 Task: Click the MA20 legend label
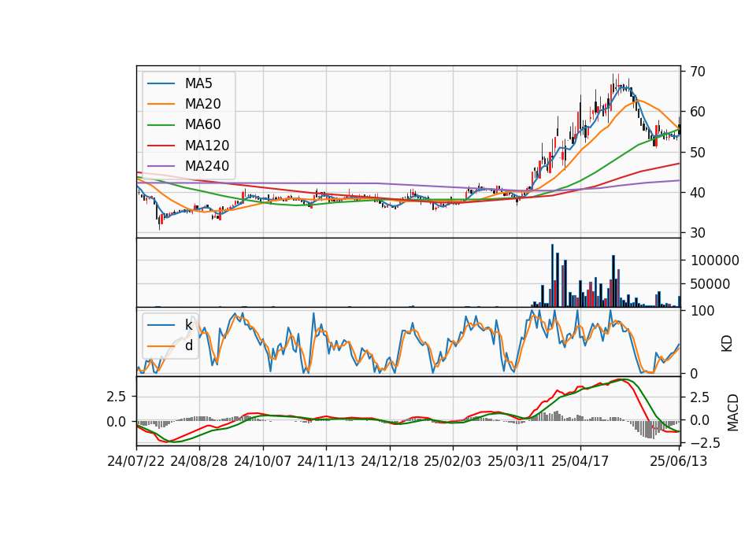click(x=202, y=104)
